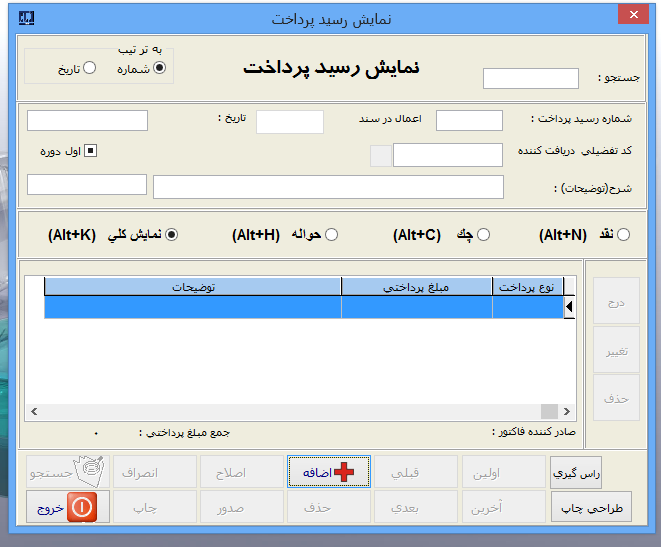Click the small lookup button beside receiver code

[381, 156]
